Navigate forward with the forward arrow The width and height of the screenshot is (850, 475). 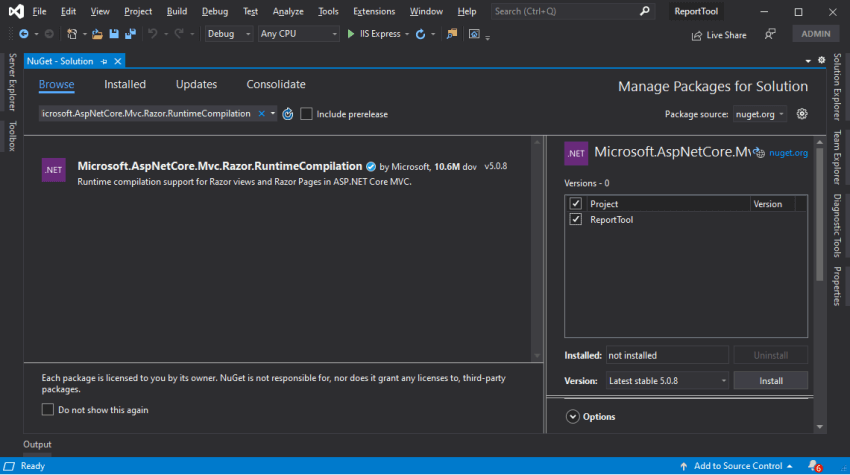tap(49, 34)
